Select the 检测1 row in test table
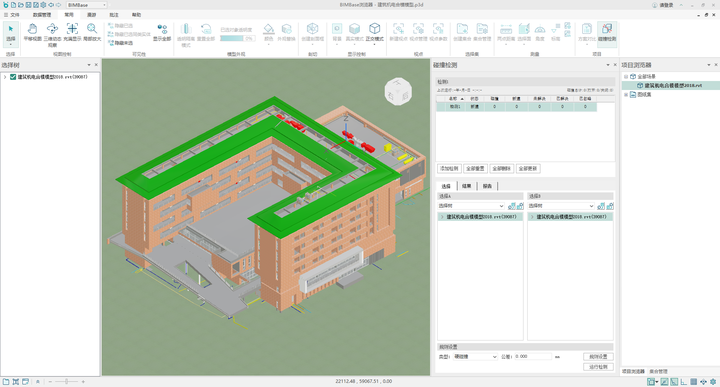The image size is (720, 387). (x=516, y=107)
